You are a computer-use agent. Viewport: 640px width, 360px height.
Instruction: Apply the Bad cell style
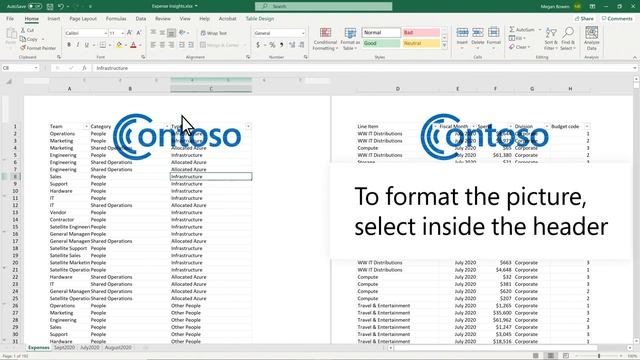(421, 33)
